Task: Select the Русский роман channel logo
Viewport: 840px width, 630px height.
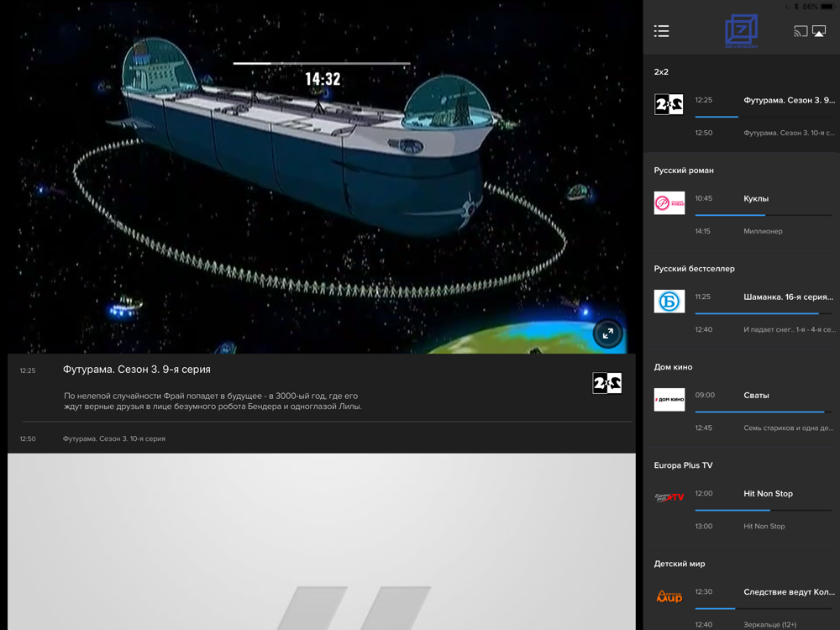Action: [x=669, y=203]
